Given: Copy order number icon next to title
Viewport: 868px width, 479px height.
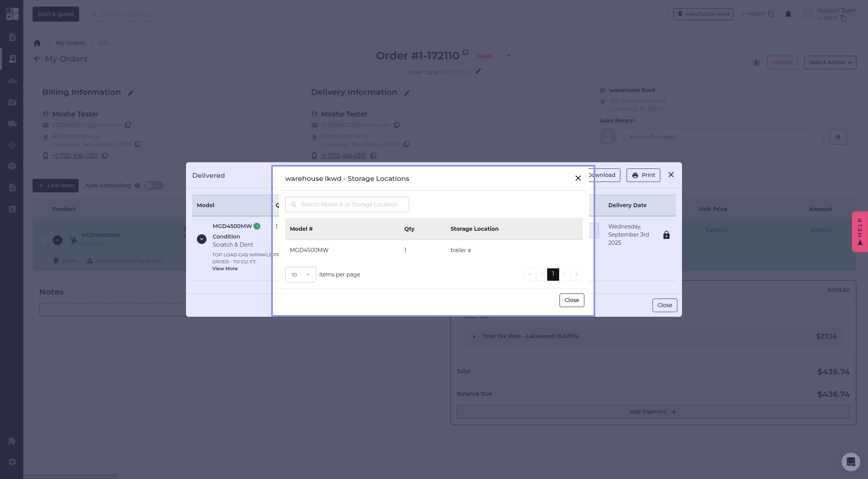Looking at the screenshot, I should pos(465,52).
